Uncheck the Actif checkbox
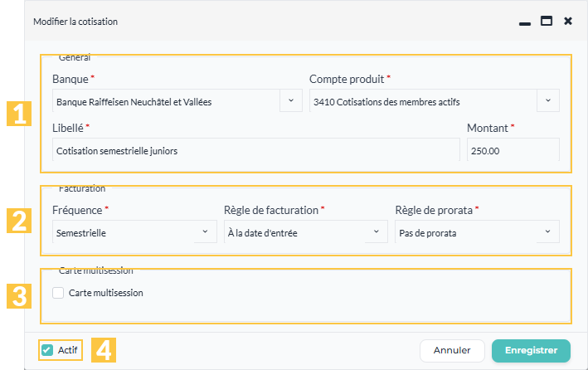The width and height of the screenshot is (588, 370). (x=47, y=350)
